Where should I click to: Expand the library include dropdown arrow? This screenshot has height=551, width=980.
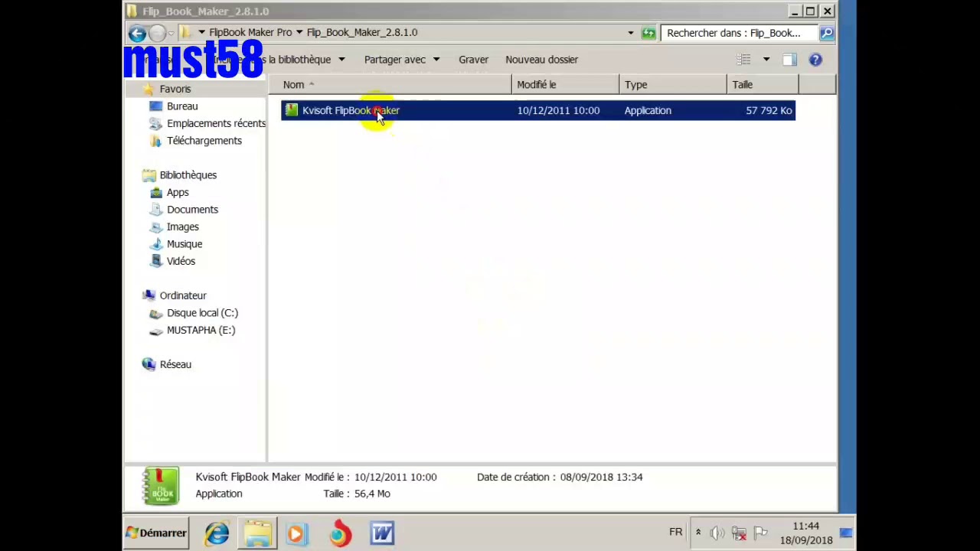[x=341, y=60]
